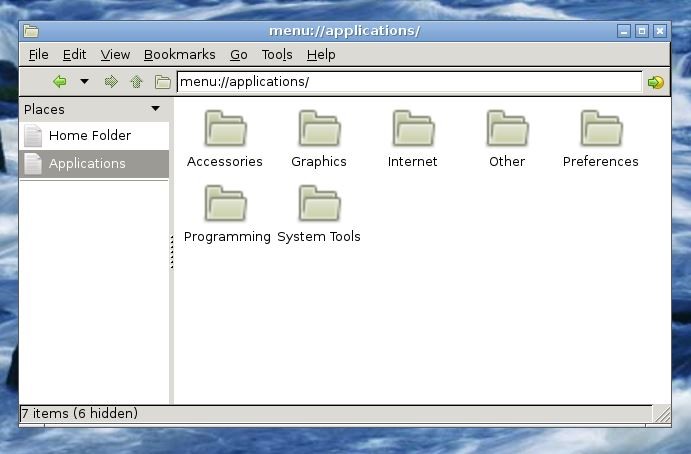Click the home folder toolbar icon
The image size is (691, 454).
[162, 82]
